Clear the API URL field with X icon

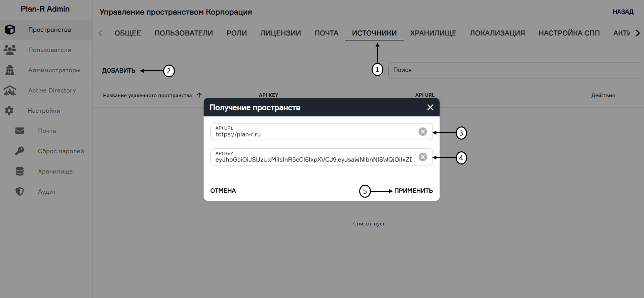coord(423,132)
